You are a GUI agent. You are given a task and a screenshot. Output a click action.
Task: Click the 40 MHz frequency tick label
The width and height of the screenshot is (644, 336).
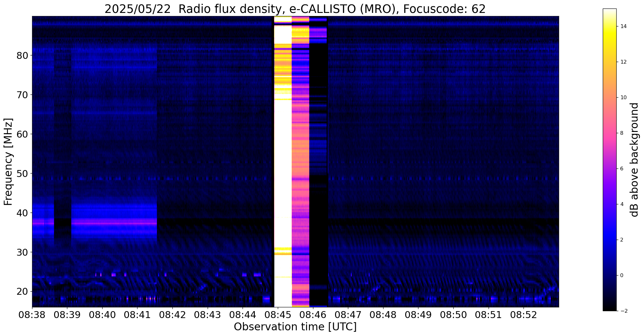coord(22,213)
